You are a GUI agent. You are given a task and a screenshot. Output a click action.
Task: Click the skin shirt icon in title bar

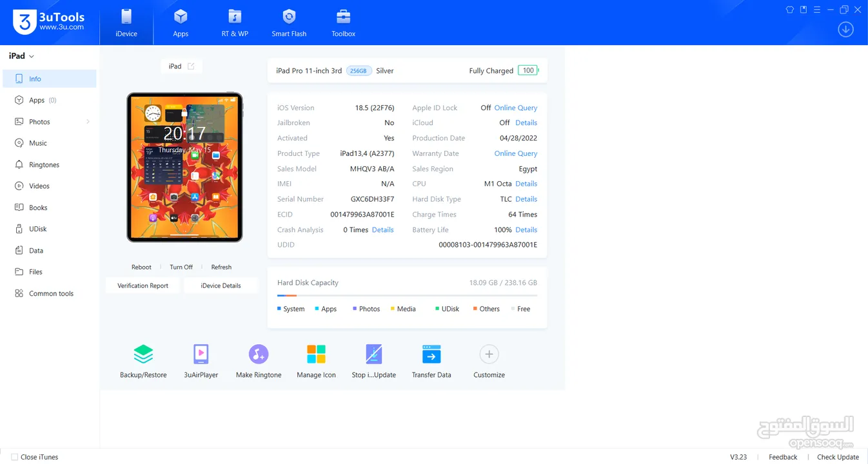pyautogui.click(x=790, y=10)
